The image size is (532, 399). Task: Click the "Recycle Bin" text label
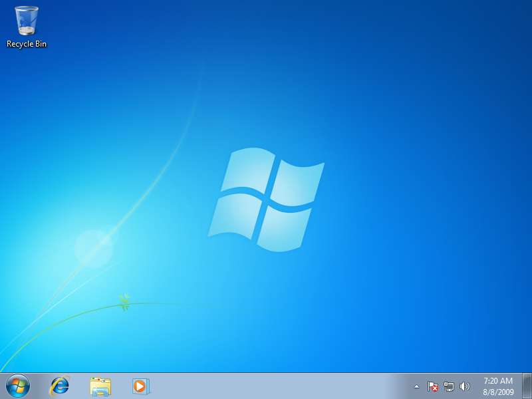[x=27, y=44]
